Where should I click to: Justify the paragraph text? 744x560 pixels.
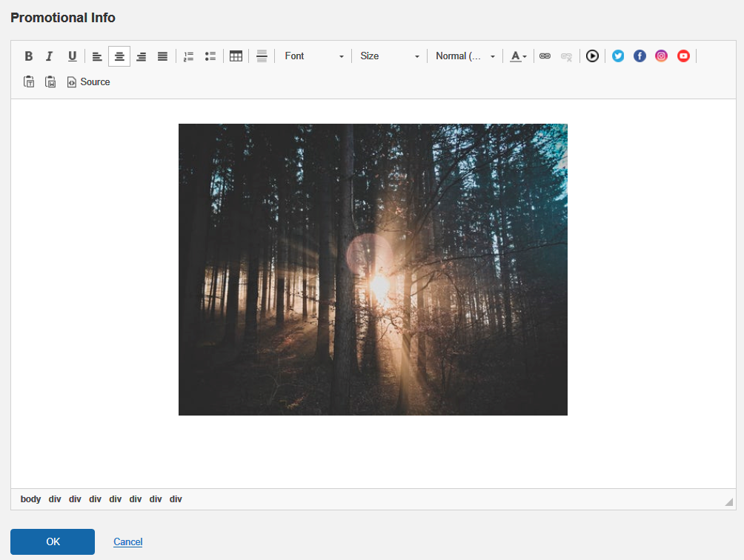click(162, 56)
